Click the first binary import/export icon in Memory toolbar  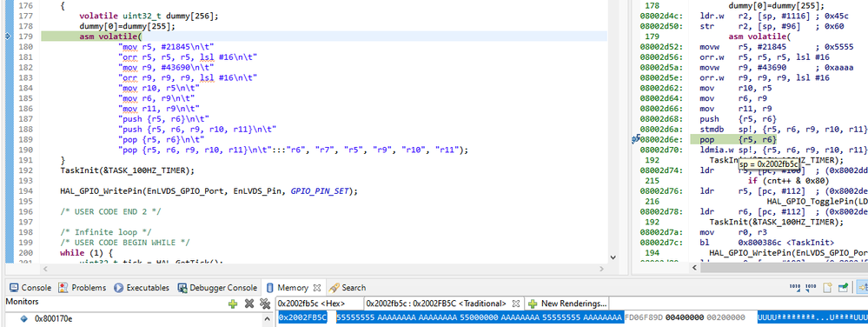[795, 288]
